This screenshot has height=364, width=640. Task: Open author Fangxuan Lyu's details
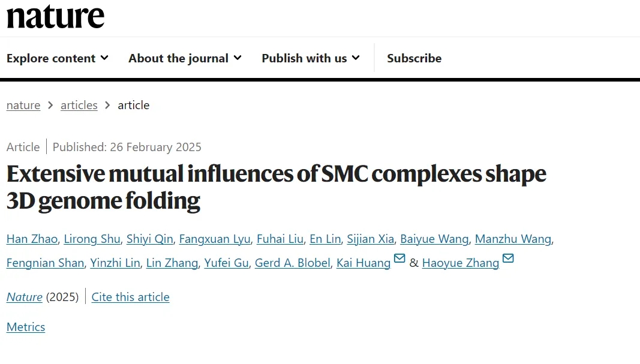click(x=215, y=239)
